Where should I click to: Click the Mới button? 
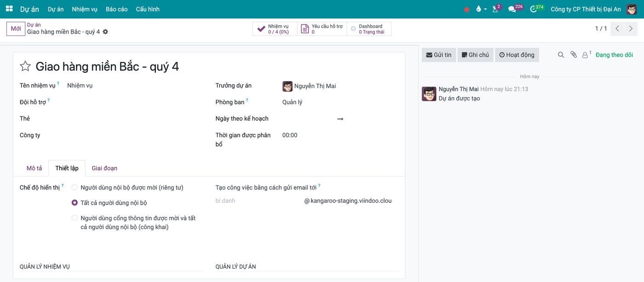pos(16,29)
